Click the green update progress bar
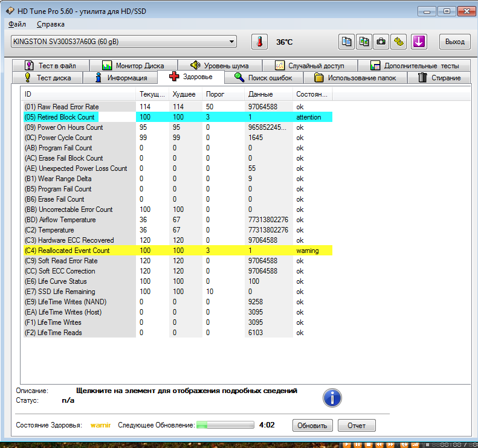The image size is (478, 448). tap(225, 425)
